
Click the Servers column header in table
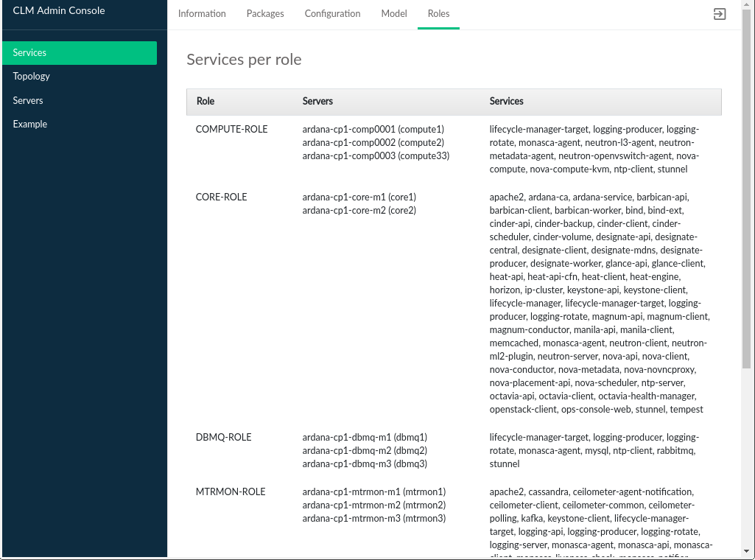point(317,102)
